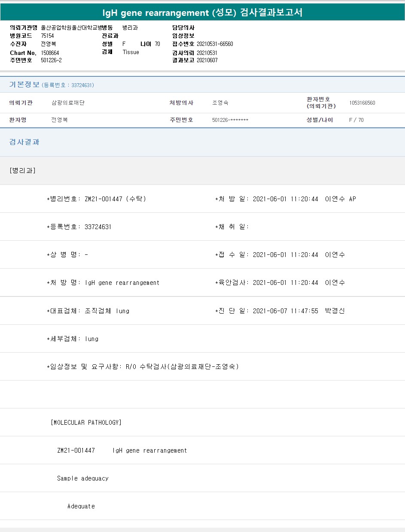Click the Sample adequacy label
The height and width of the screenshot is (532, 405).
pos(83,478)
